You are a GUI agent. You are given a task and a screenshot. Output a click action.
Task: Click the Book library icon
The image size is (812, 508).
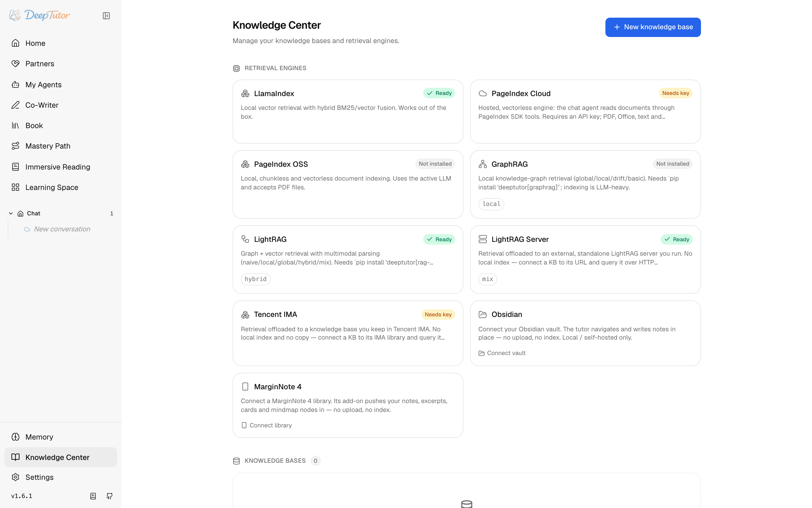pos(15,125)
